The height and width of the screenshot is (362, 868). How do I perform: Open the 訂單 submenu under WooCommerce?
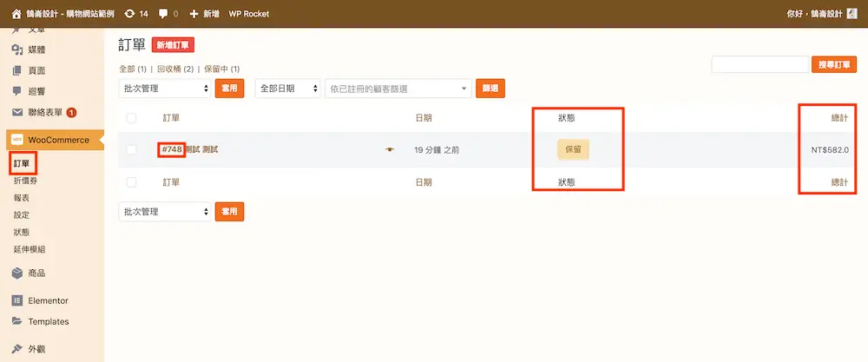pyautogui.click(x=23, y=164)
